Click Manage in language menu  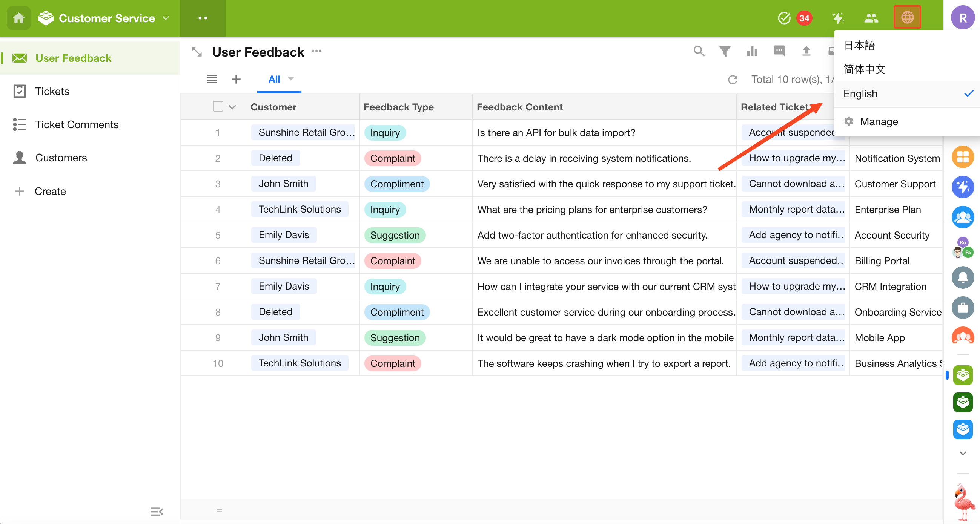[879, 121]
